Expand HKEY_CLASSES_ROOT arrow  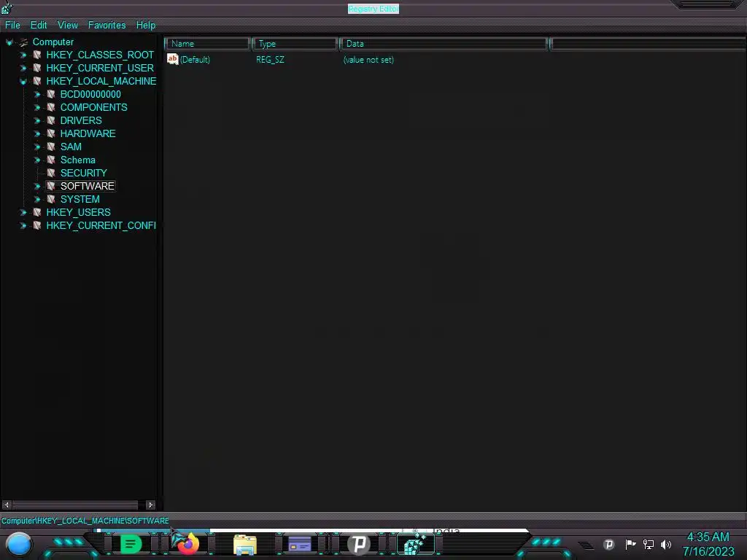point(23,55)
